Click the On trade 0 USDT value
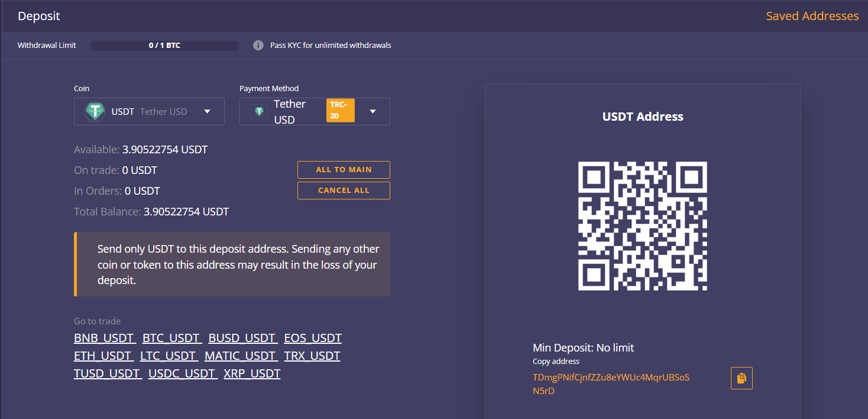This screenshot has height=419, width=868. click(140, 170)
